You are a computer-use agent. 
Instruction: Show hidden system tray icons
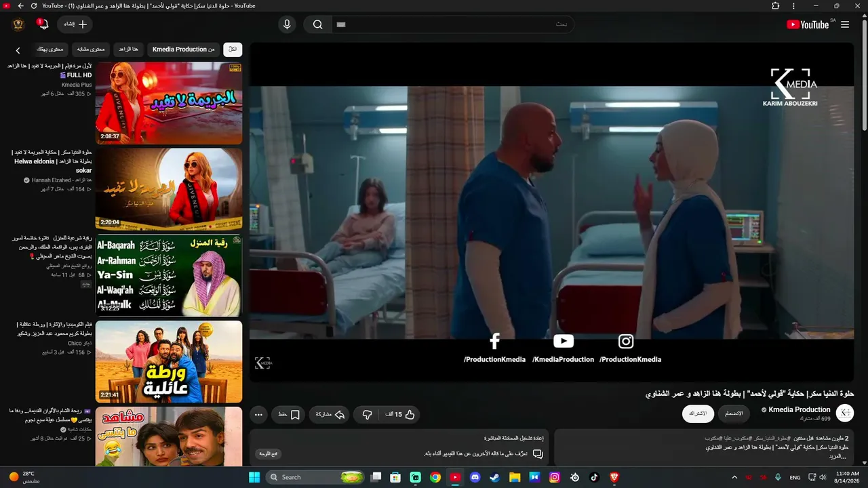734,477
